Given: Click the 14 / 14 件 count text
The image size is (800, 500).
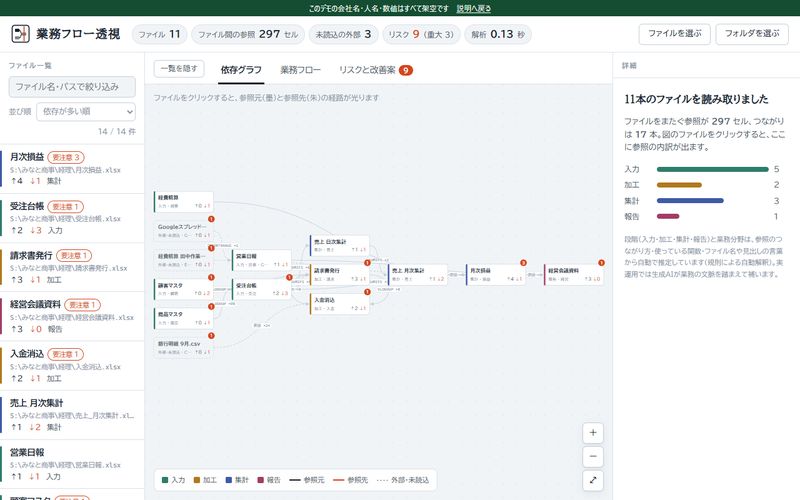Looking at the screenshot, I should pos(117,132).
